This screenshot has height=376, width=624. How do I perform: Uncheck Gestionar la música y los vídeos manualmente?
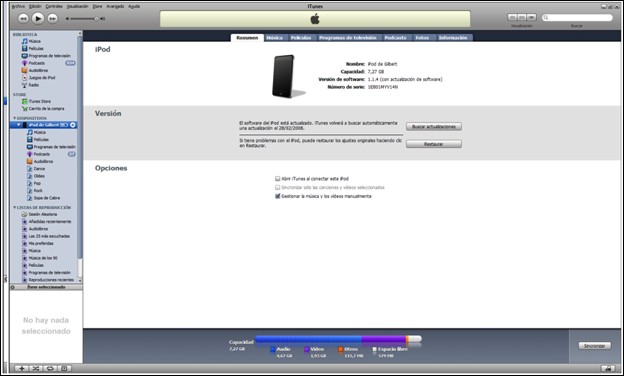click(277, 196)
